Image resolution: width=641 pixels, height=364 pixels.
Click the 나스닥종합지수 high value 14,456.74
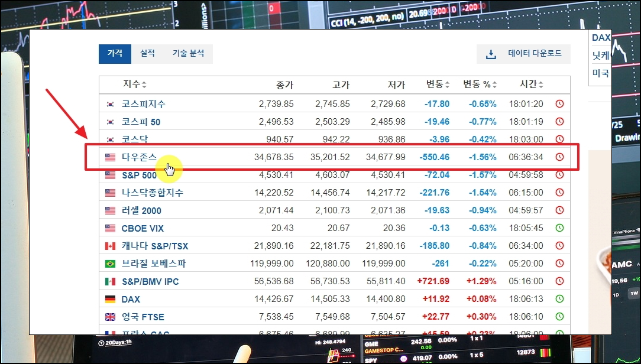331,193
